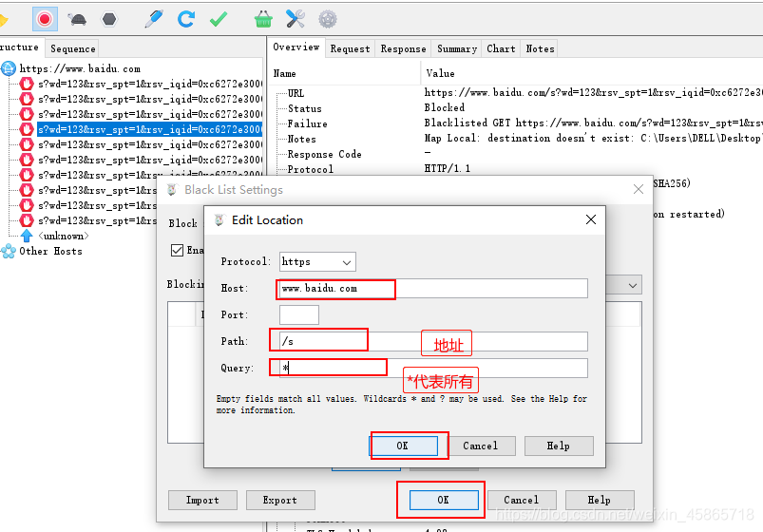Open the Overview tab
The width and height of the screenshot is (763, 532).
pyautogui.click(x=296, y=47)
